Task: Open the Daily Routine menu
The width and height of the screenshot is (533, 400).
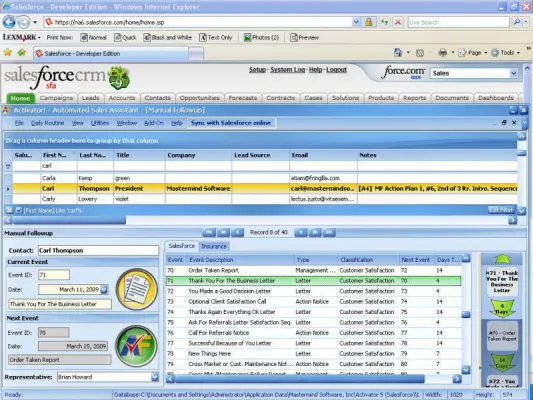Action: (x=48, y=123)
